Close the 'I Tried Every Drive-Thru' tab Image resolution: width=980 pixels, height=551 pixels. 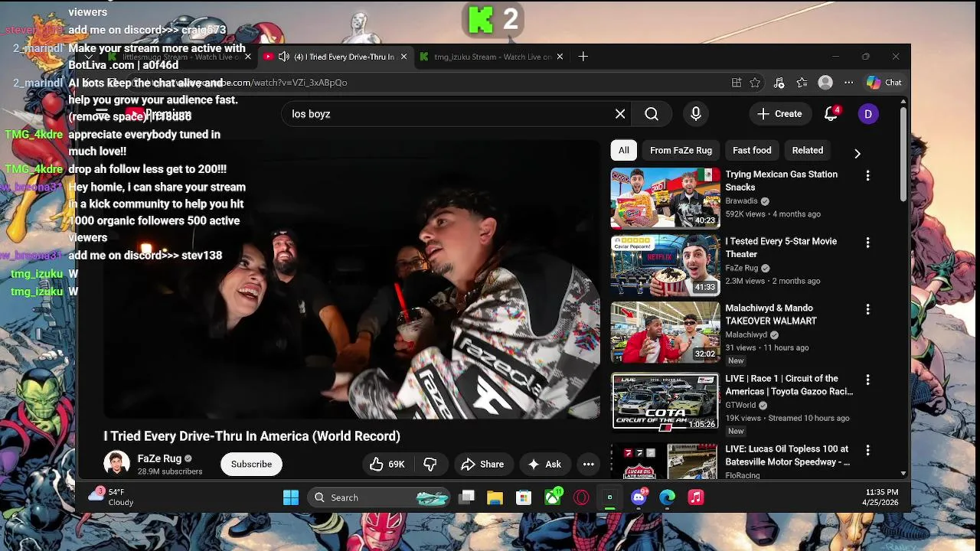tap(403, 57)
